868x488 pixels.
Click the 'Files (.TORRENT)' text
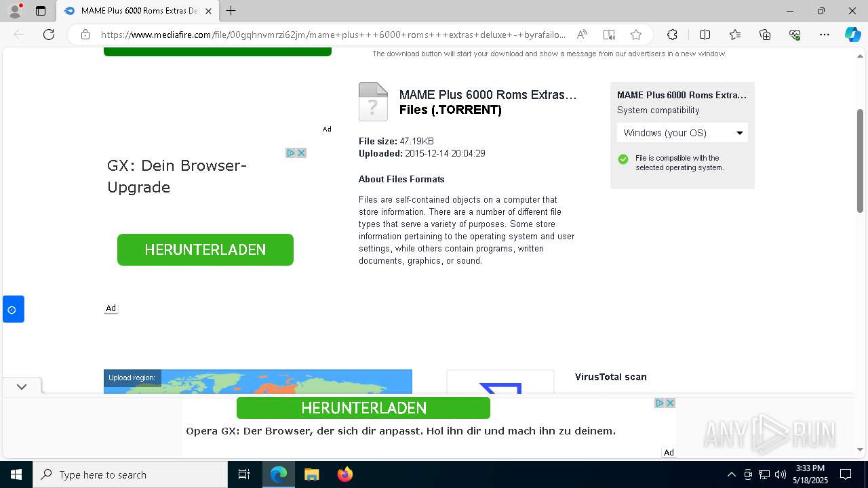point(450,110)
